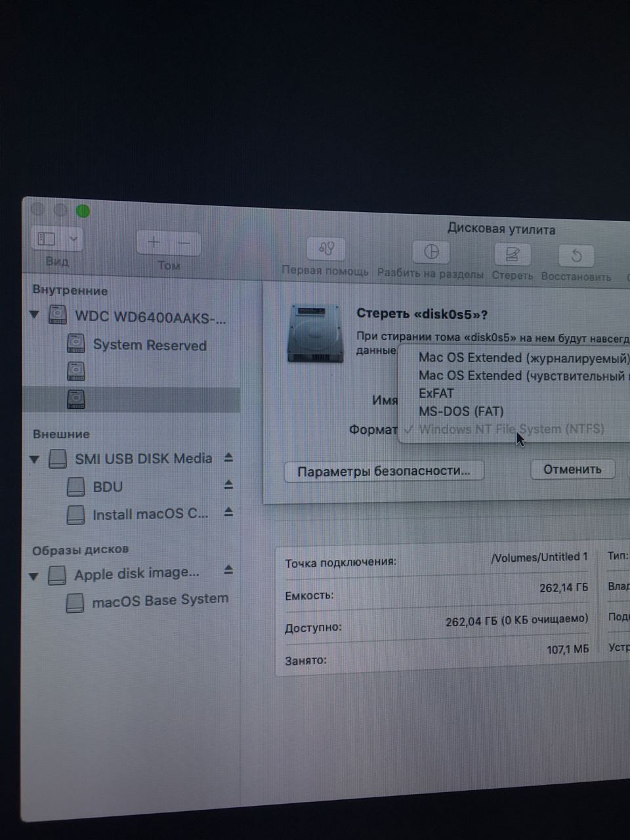Click the add volume plus button

pos(153,242)
